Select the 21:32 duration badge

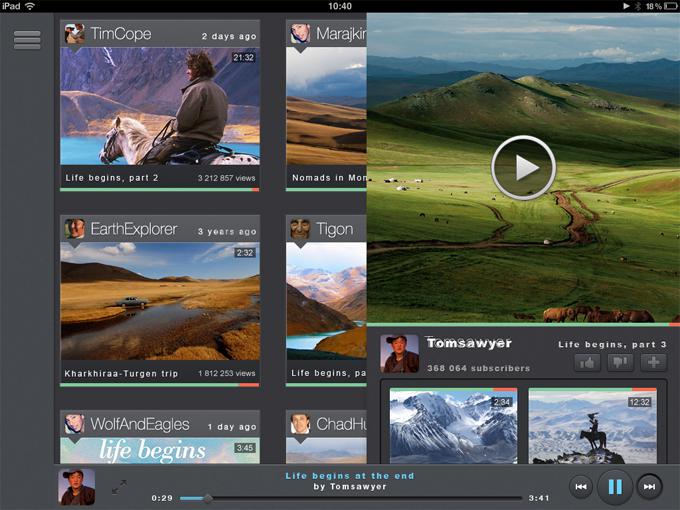click(x=244, y=58)
